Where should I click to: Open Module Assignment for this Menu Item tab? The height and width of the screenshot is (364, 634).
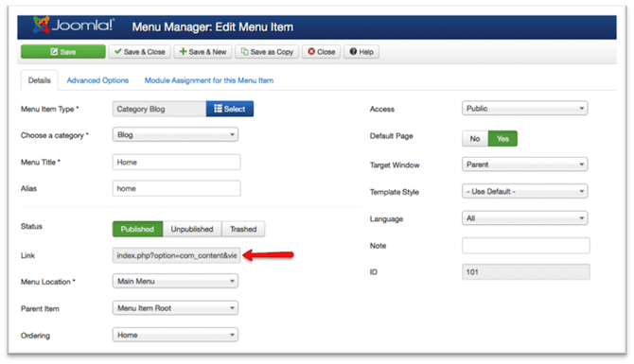point(209,80)
